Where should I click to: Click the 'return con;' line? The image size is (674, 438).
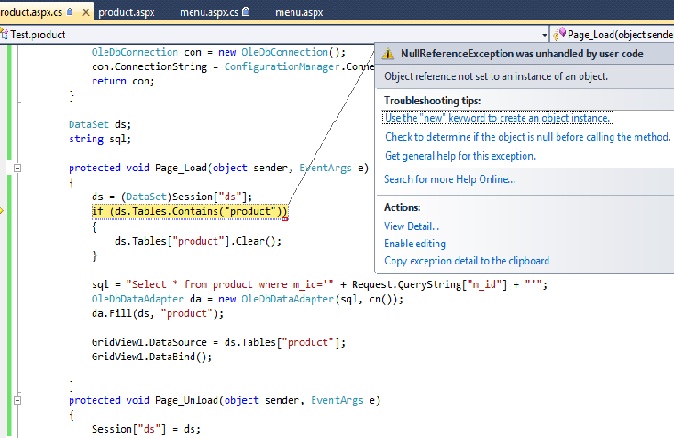point(123,80)
